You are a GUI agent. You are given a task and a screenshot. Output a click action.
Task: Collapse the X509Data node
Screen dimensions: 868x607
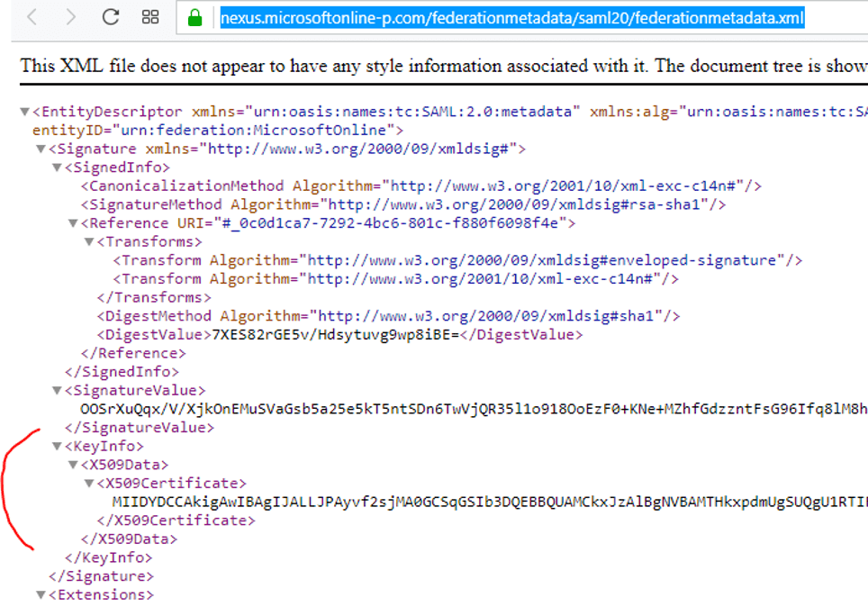[74, 466]
